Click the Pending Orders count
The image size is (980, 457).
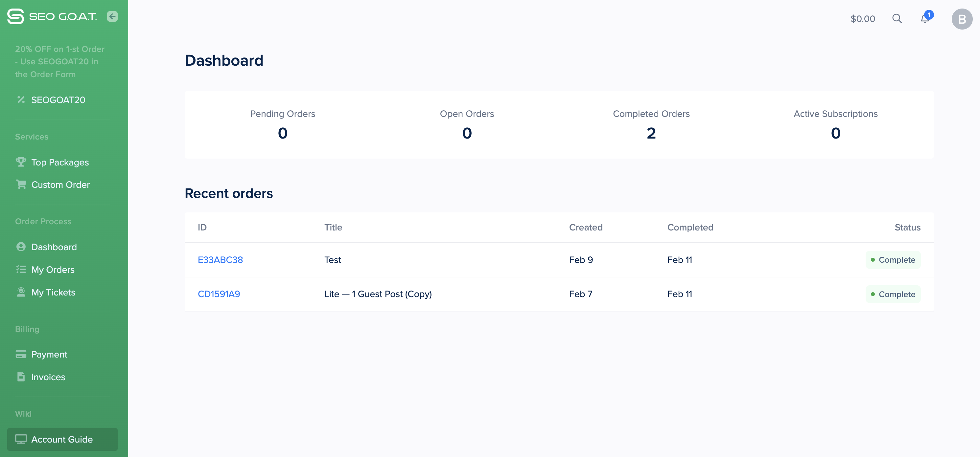(x=283, y=133)
